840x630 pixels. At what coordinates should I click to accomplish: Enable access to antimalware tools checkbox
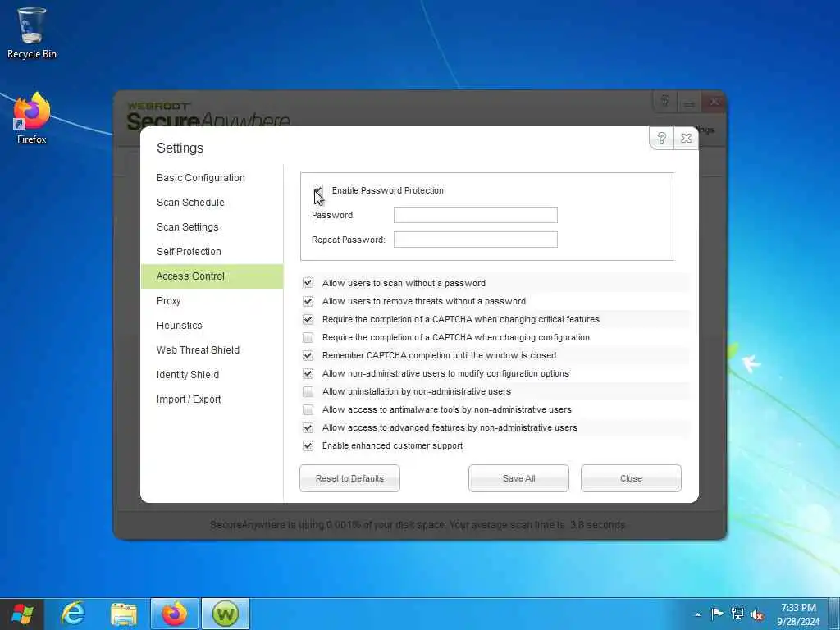tap(308, 410)
